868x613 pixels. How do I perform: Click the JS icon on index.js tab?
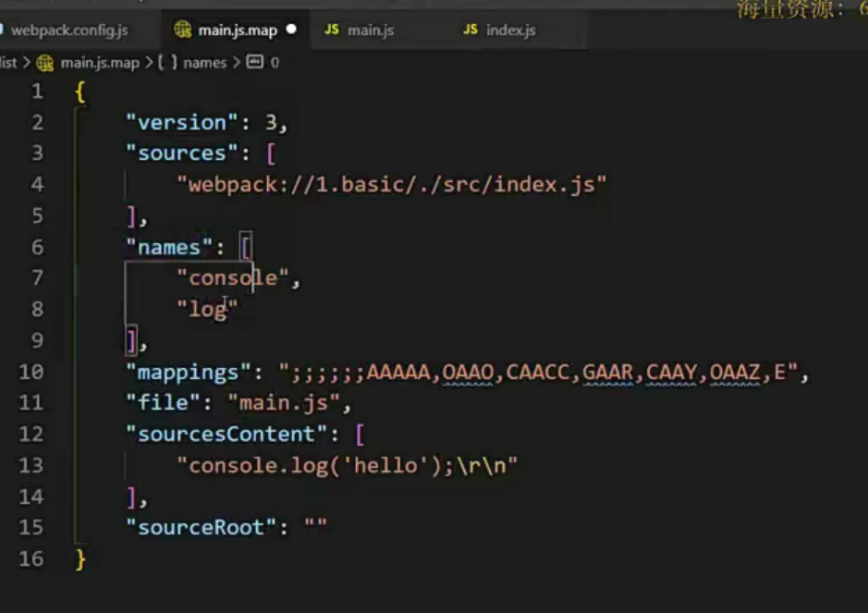point(470,30)
